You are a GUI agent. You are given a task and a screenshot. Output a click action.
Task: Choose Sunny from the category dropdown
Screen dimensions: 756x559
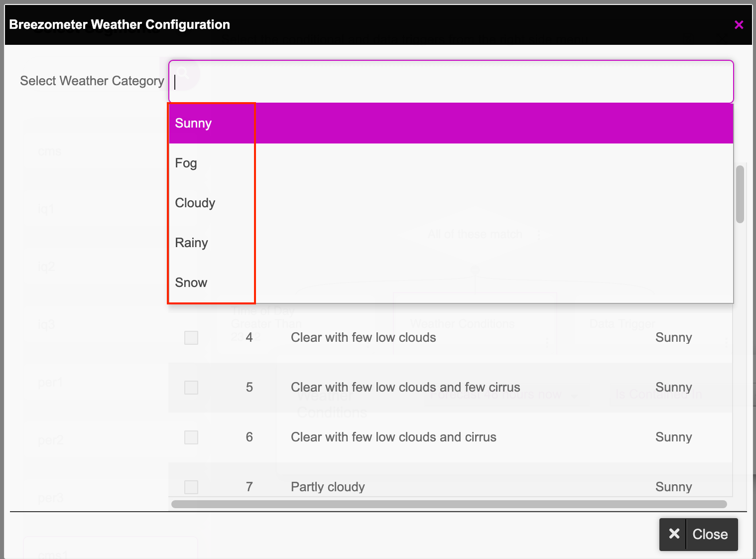coord(194,124)
